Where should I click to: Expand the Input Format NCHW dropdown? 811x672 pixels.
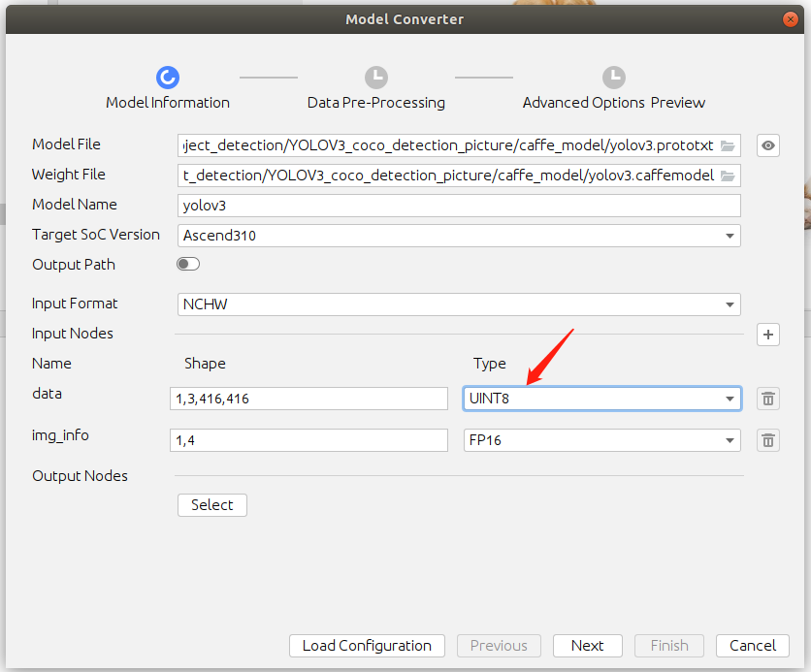point(459,304)
